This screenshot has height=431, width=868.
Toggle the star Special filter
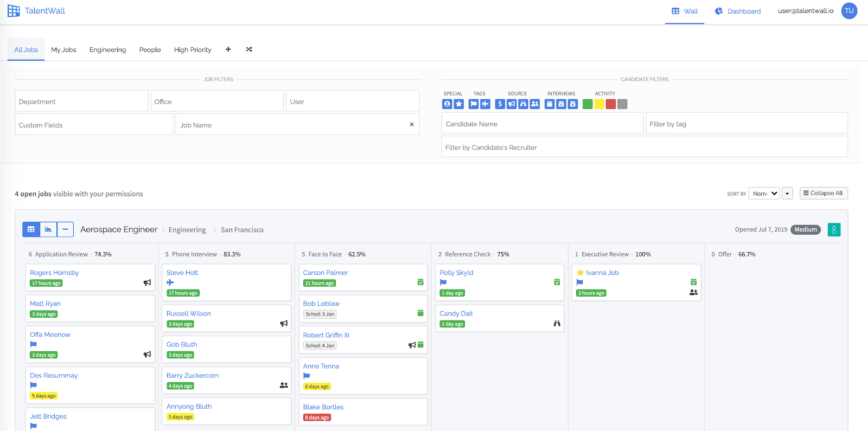coord(459,104)
